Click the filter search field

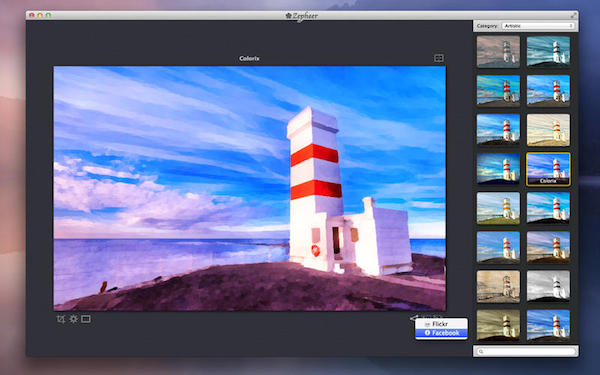click(526, 351)
